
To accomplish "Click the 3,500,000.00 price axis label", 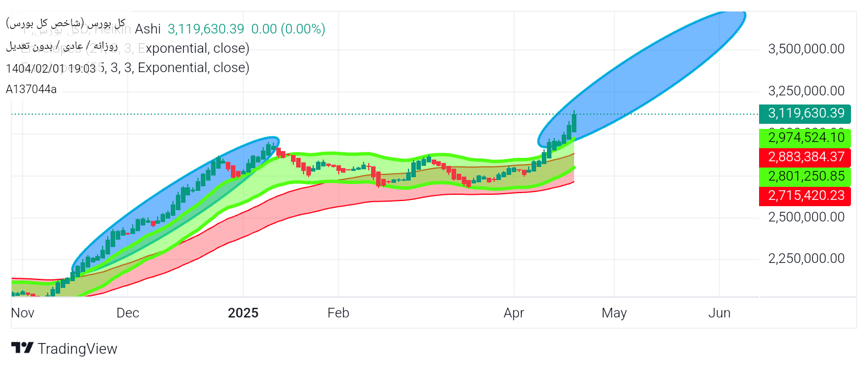I will pos(806,49).
